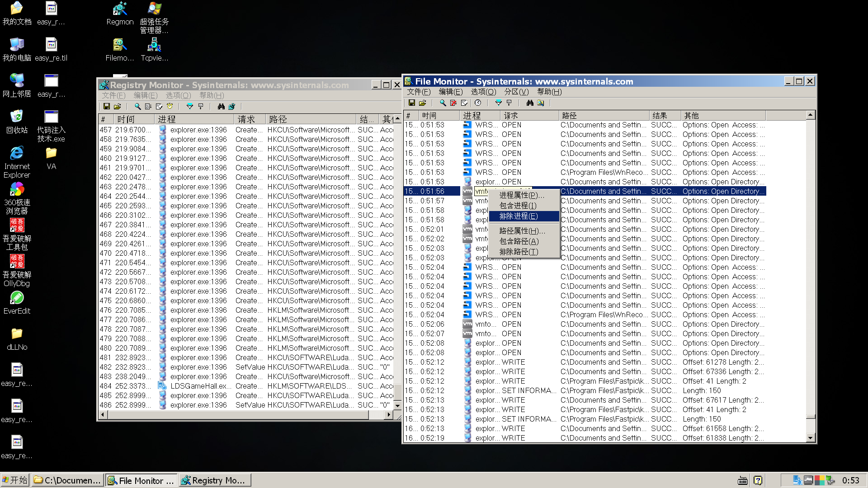Viewport: 868px width, 488px height.
Task: Sort File Monitor by 路径 column header
Action: 604,116
